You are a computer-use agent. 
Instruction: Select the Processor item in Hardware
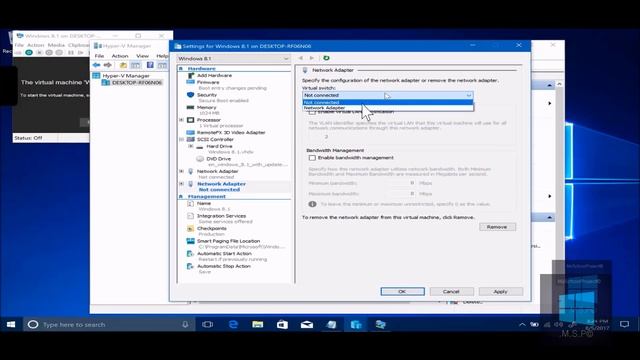click(x=209, y=120)
